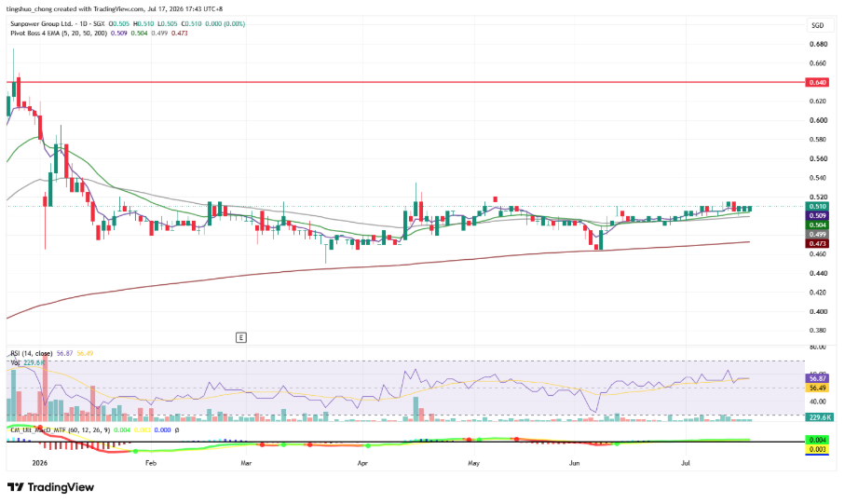Click the 0.600 price axis value

818,120
